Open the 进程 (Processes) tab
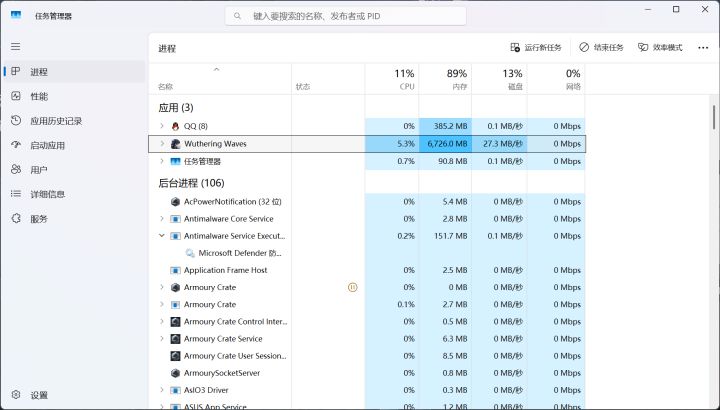This screenshot has height=410, width=720. tap(74, 72)
